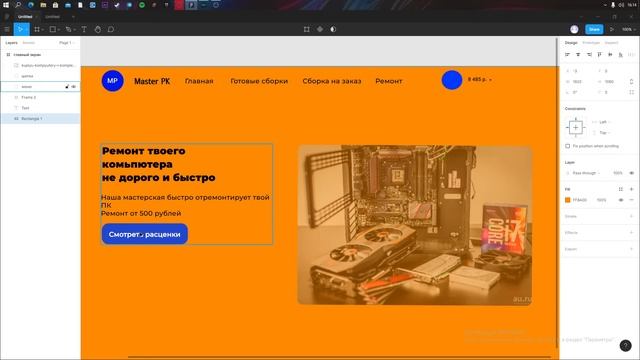Viewport: 640px width, 360px height.
Task: Click the Use as mask icon
Action: [x=333, y=29]
